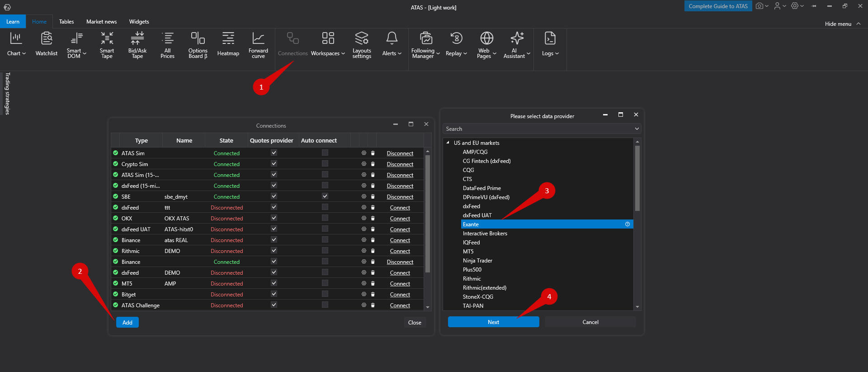Enable Auto connect for MT5 AMP
Viewport: 868px width, 372px height.
tap(325, 283)
